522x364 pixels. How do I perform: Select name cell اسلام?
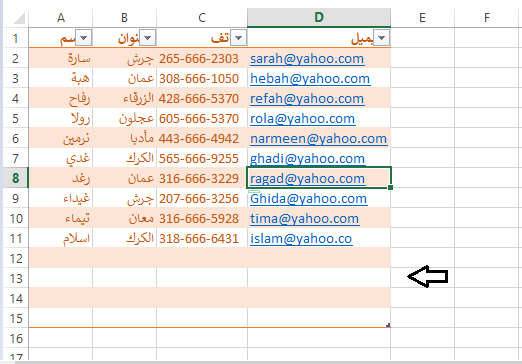(61, 239)
